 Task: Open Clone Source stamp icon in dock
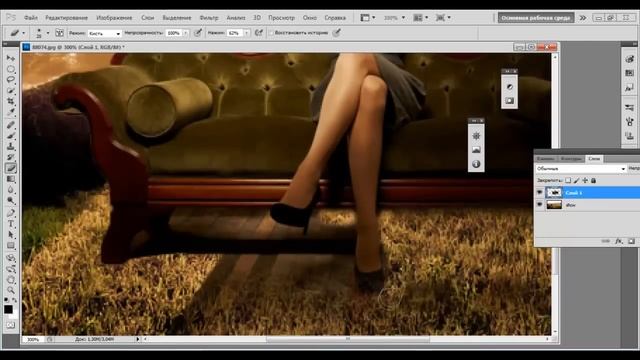(x=629, y=136)
